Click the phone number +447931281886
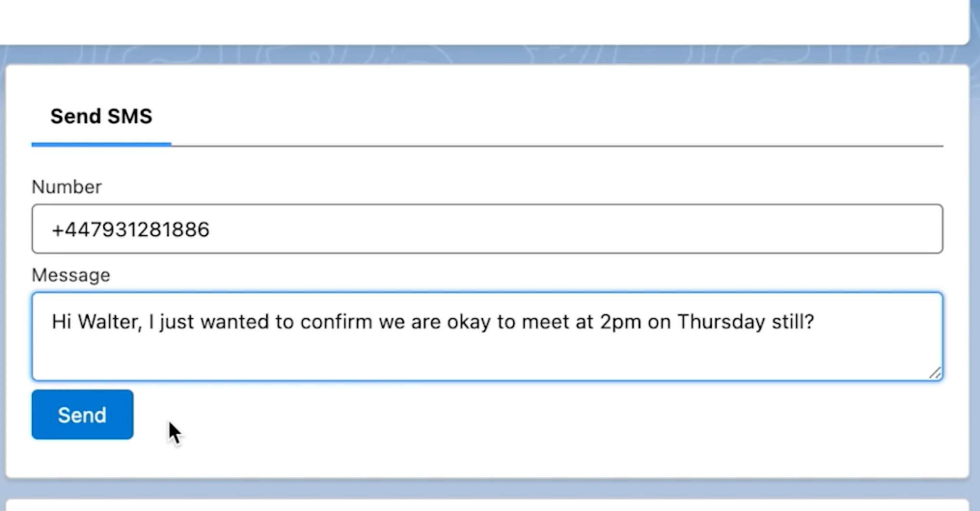Image resolution: width=980 pixels, height=511 pixels. [x=131, y=229]
